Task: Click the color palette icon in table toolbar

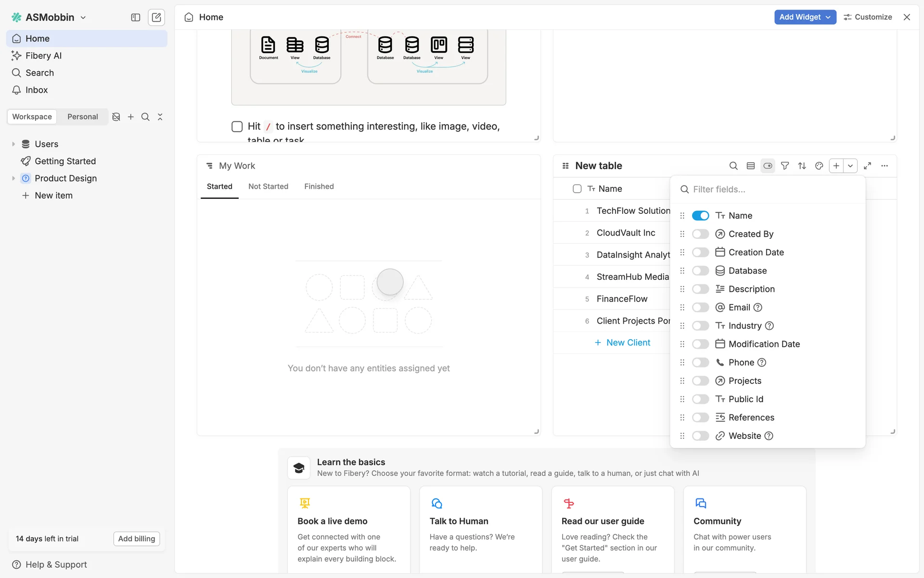Action: pos(819,166)
